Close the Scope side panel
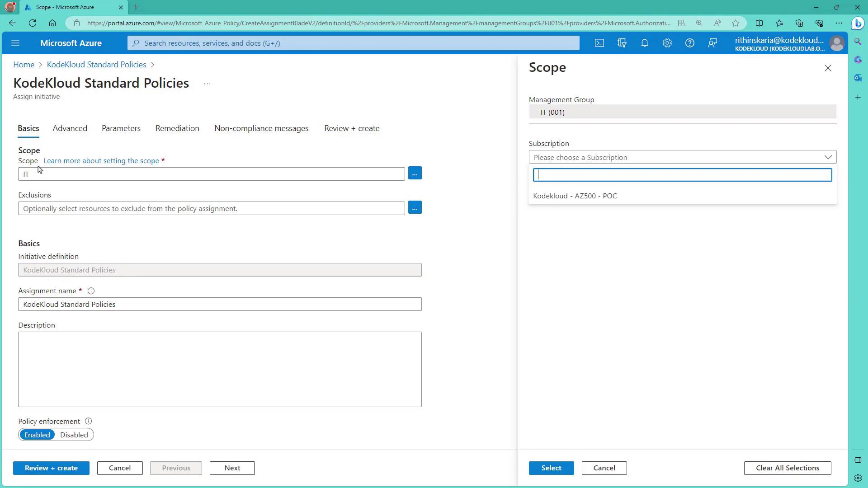The image size is (868, 488). coord(827,68)
